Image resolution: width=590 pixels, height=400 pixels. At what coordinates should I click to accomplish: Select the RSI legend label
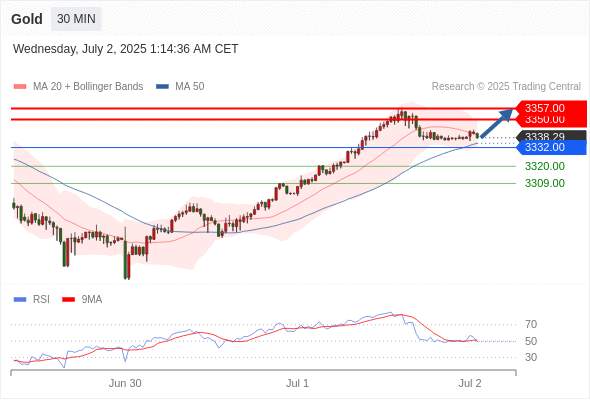[x=41, y=300]
